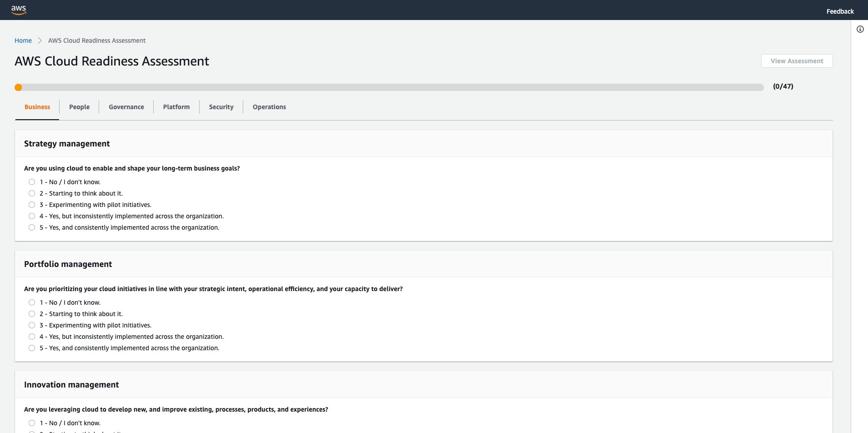
Task: Select option 5 consistently implemented under Portfolio management
Action: click(x=32, y=348)
